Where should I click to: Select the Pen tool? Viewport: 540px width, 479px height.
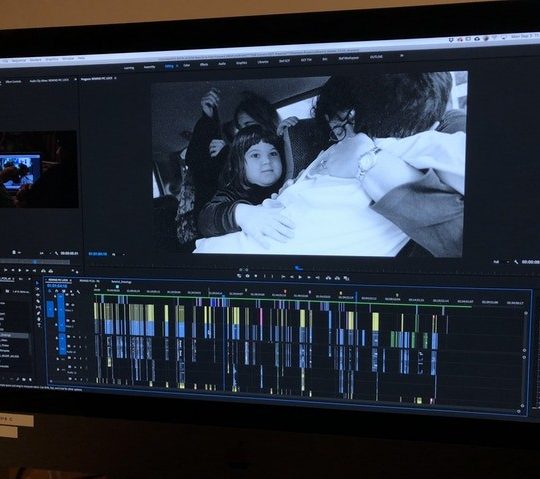point(38,313)
